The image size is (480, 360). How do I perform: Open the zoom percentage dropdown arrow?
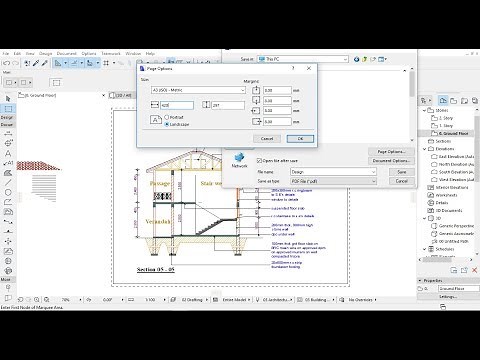point(80,300)
